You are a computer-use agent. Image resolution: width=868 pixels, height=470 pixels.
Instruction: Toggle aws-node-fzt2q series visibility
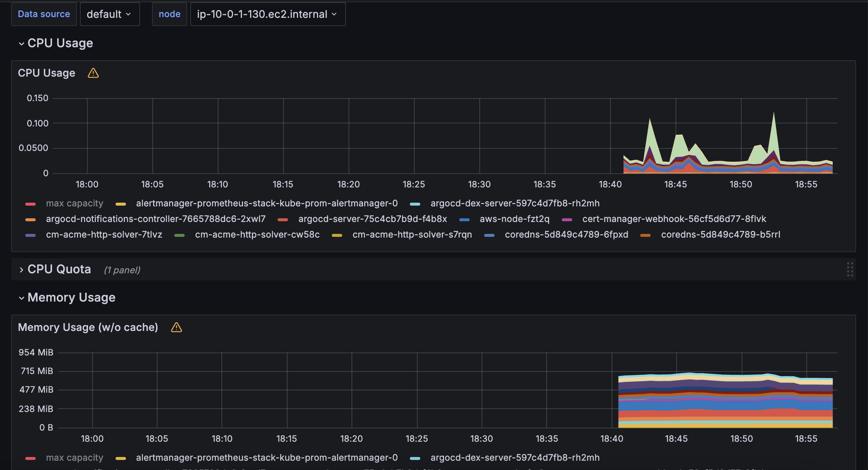coord(514,219)
